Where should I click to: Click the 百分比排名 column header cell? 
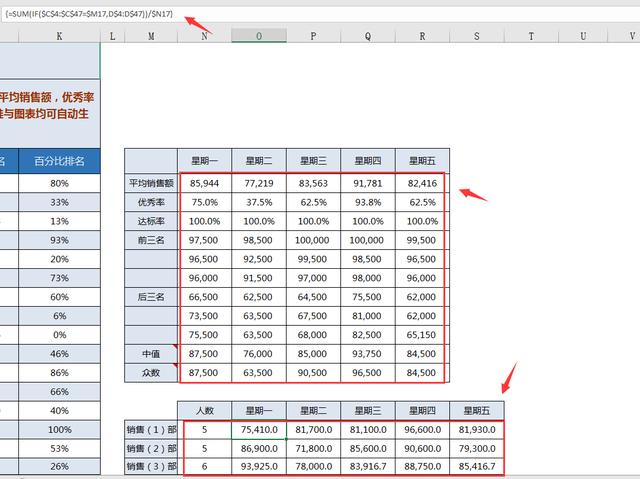[59, 159]
